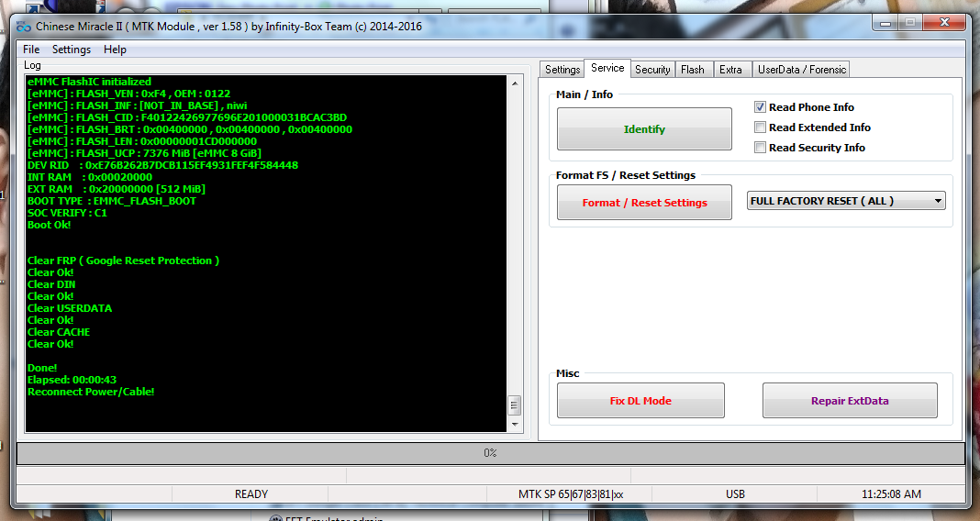
Task: Click the 'Clear USERDATA' log line
Action: click(70, 308)
